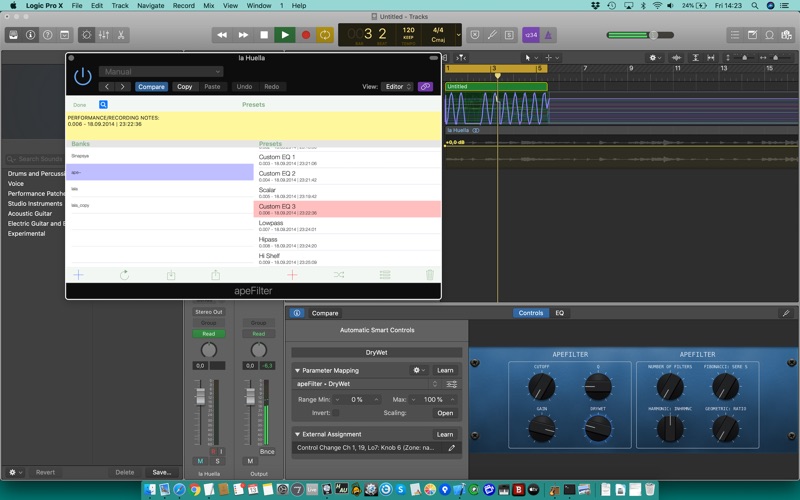800x500 pixels.
Task: Switch to the EQ tab in Smart Controls
Action: 560,313
